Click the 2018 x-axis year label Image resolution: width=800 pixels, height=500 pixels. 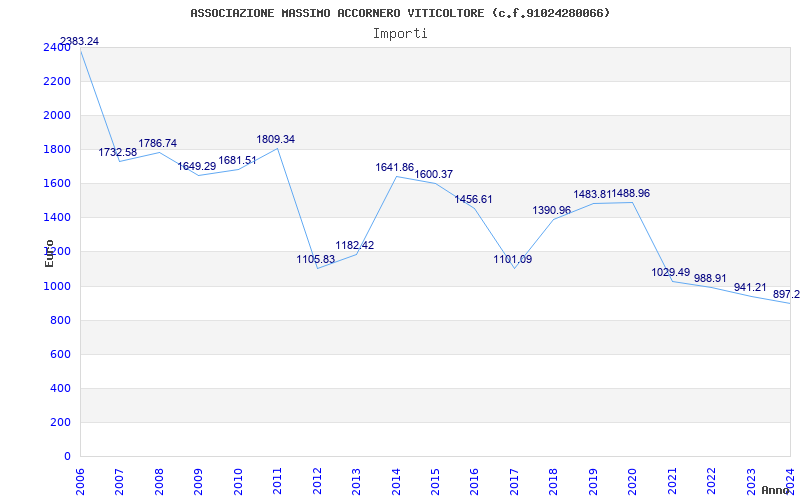click(x=554, y=481)
